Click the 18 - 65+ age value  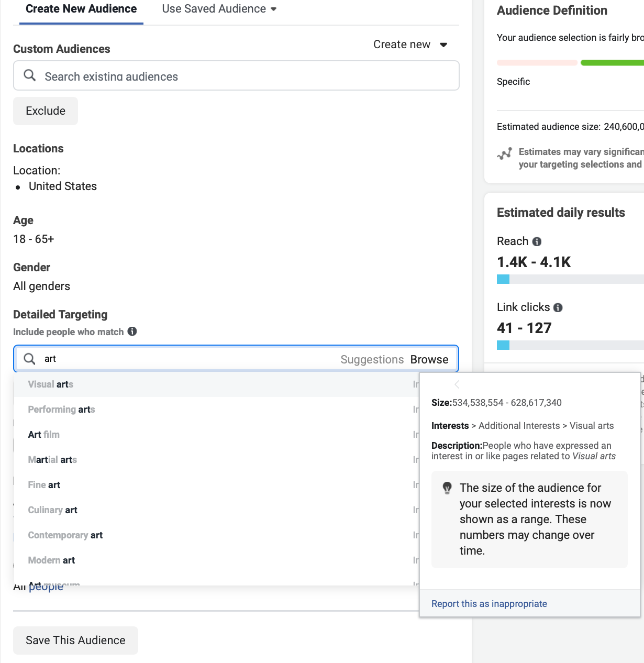(34, 239)
